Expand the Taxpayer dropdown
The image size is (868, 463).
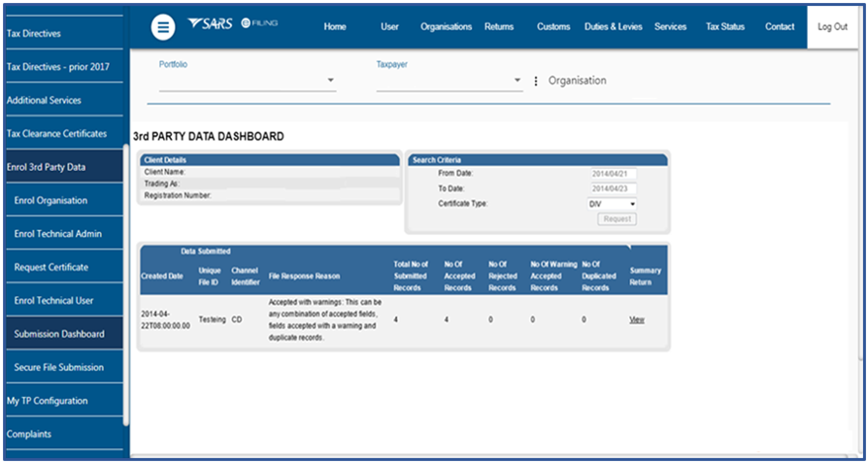(517, 81)
